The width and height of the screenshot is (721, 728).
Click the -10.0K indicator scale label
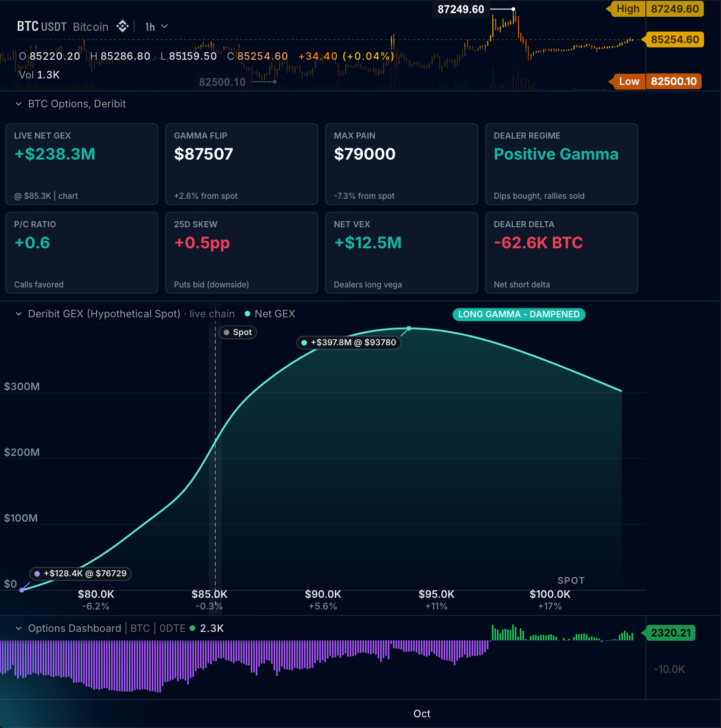pos(669,669)
